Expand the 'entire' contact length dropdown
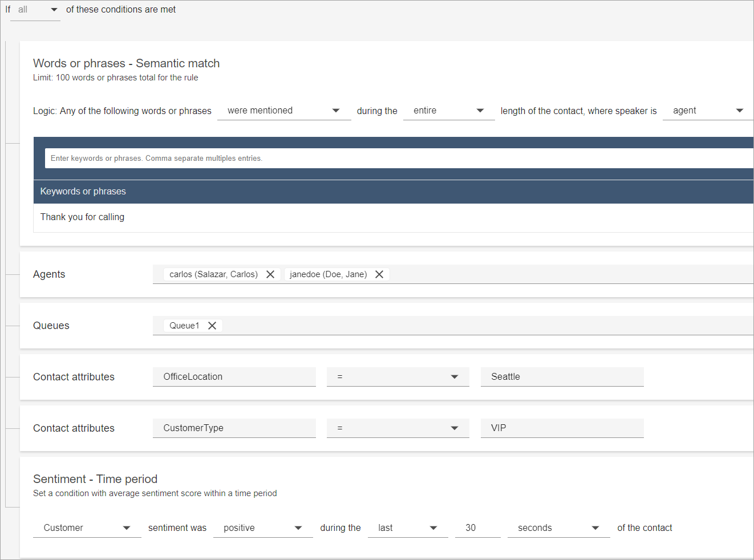The height and width of the screenshot is (560, 754). pyautogui.click(x=448, y=111)
